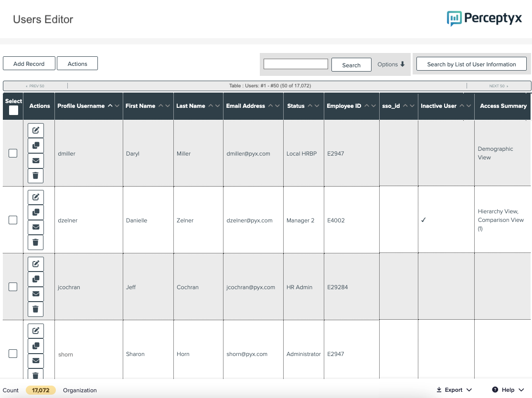
Task: Duplicate the dzelner record
Action: tap(36, 212)
